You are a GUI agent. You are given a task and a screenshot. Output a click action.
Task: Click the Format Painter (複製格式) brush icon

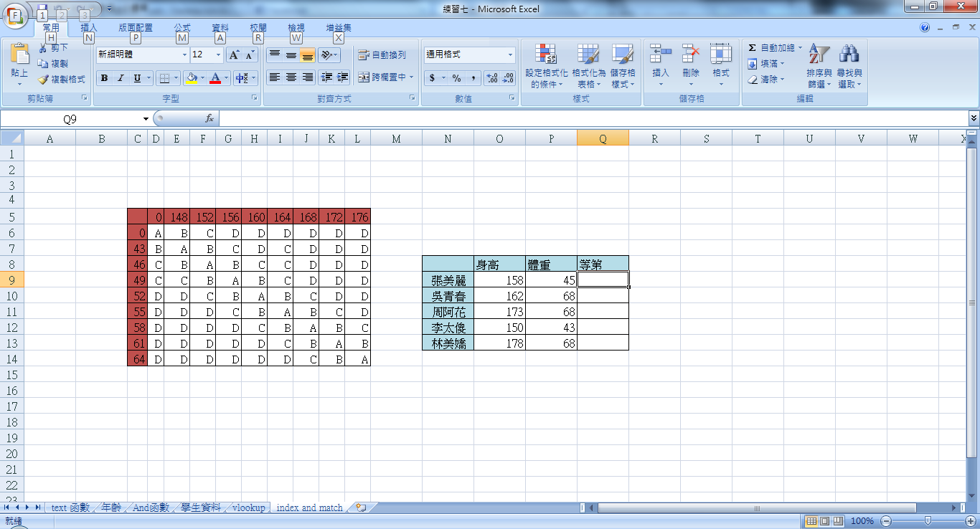click(x=43, y=80)
